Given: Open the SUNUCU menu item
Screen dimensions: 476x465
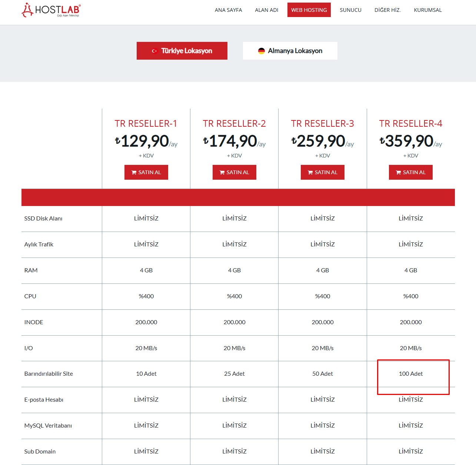Looking at the screenshot, I should coord(351,10).
